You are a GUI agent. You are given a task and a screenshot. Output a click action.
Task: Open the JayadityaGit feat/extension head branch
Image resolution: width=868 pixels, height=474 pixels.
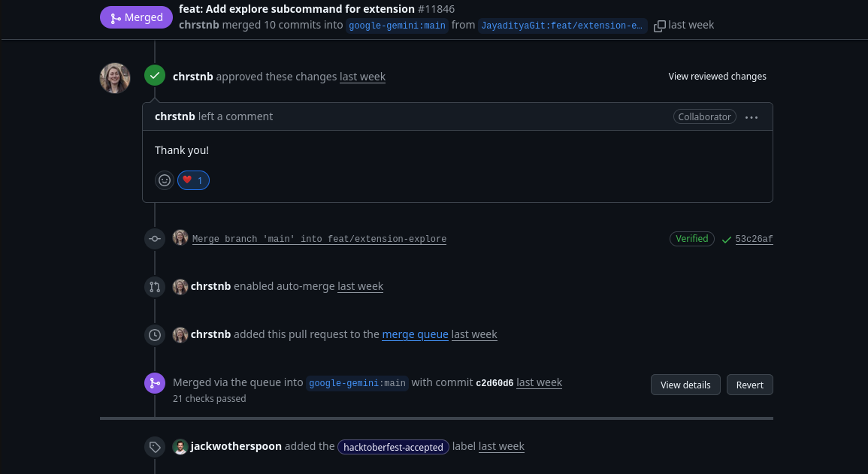[x=563, y=26]
